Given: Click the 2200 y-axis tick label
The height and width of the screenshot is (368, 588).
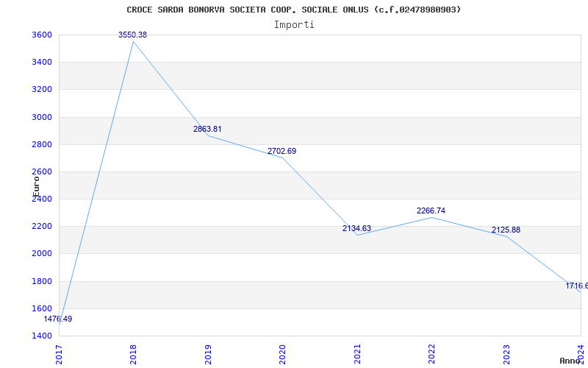Looking at the screenshot, I should click(42, 226).
